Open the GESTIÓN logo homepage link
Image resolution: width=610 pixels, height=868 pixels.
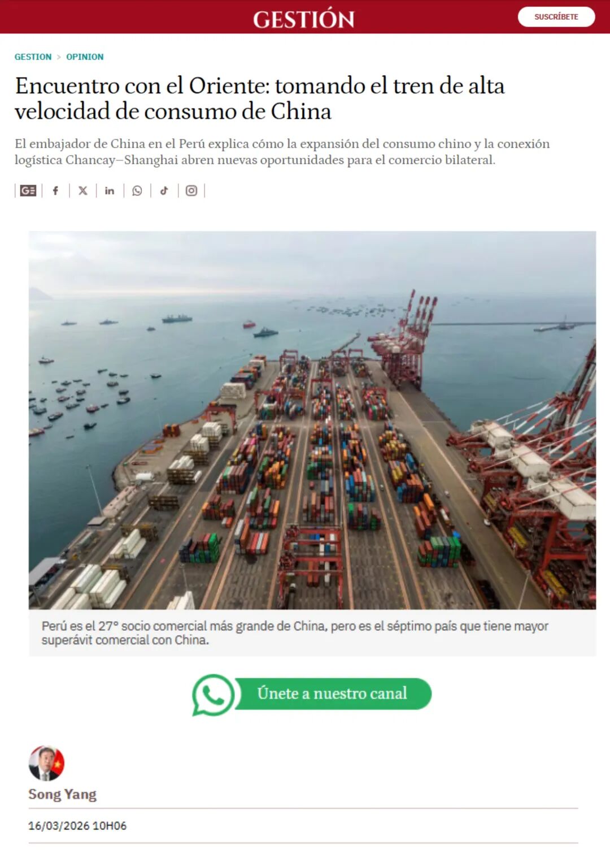[304, 19]
